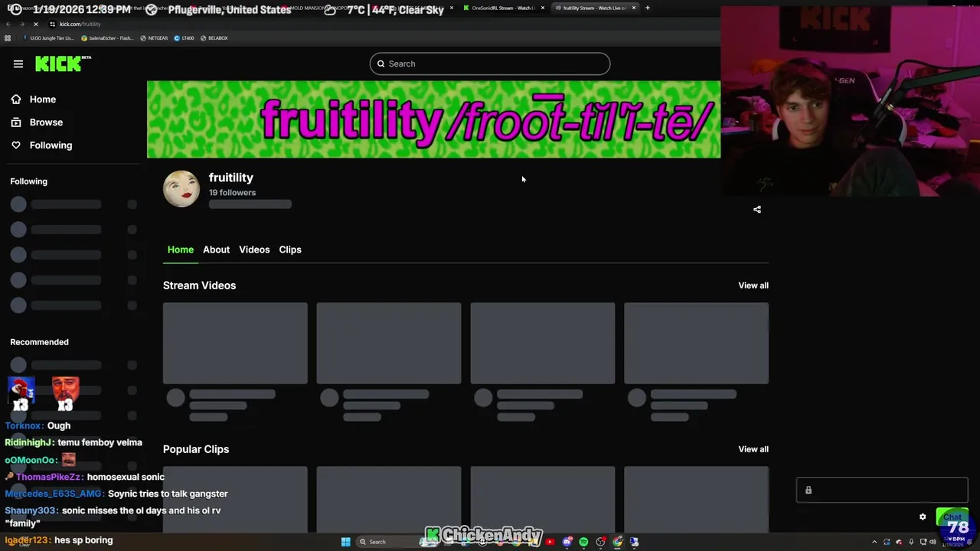The height and width of the screenshot is (551, 980).
Task: Click the fruitility banner image
Action: [433, 119]
